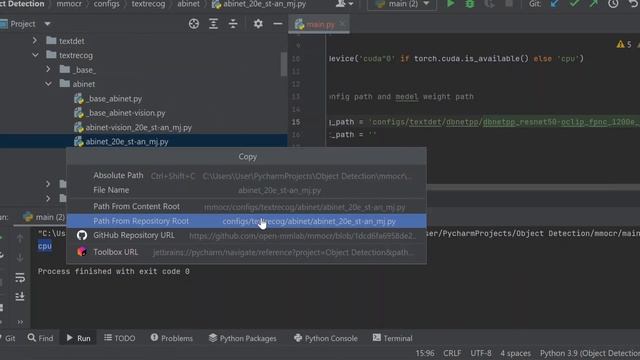Click the warnings indicator showing 5
640x360 pixels.
624,44
